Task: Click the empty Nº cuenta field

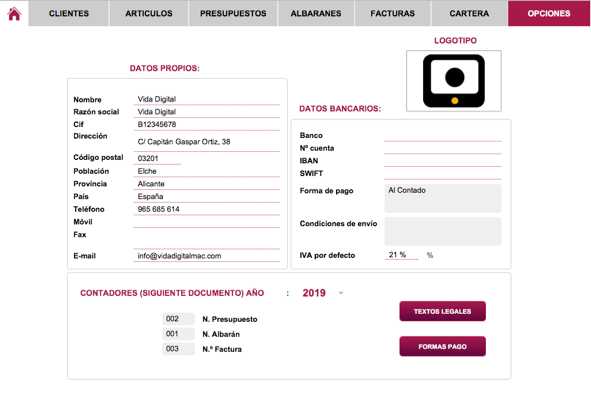Action: [443, 148]
